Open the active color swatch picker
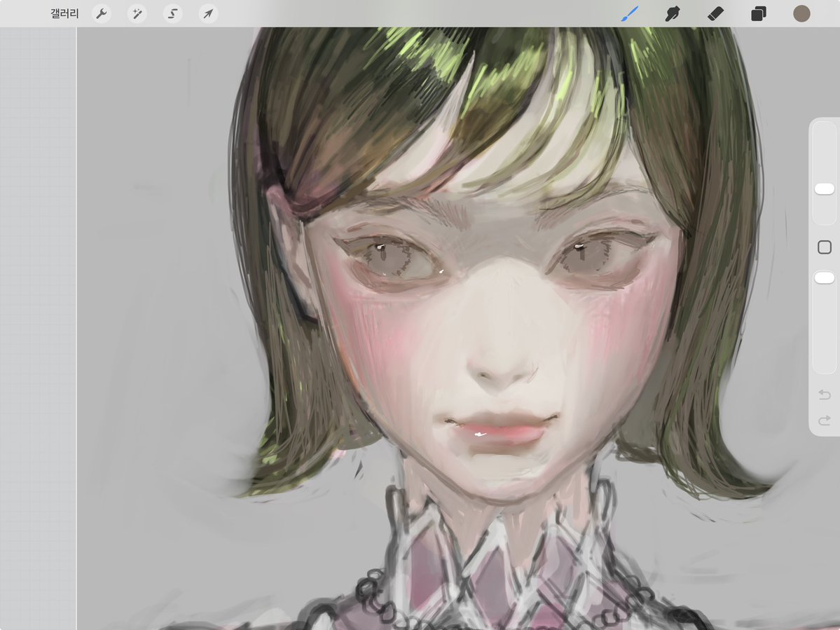This screenshot has height=630, width=840. click(x=801, y=13)
